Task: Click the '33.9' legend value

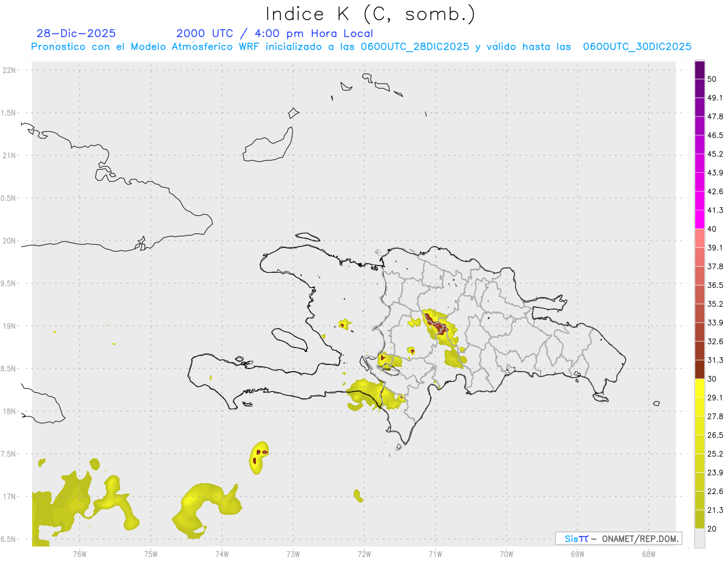Action: point(715,323)
